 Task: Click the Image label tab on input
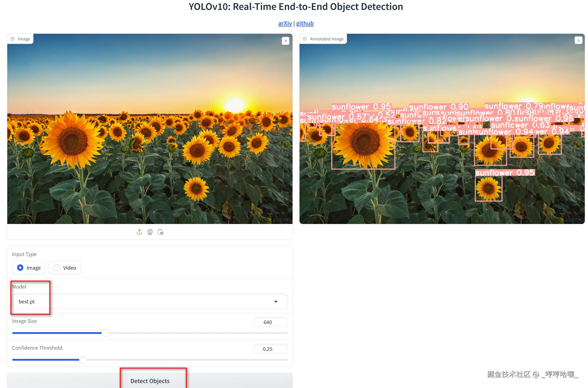click(20, 39)
